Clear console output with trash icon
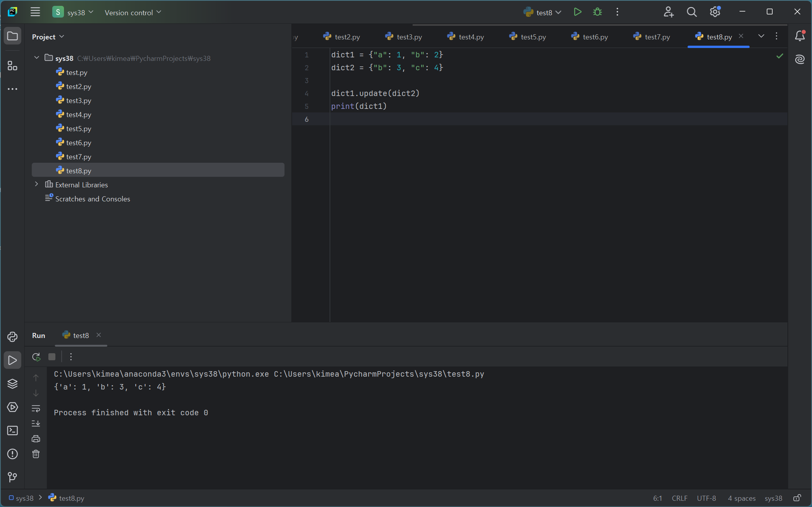Image resolution: width=812 pixels, height=507 pixels. 36,454
